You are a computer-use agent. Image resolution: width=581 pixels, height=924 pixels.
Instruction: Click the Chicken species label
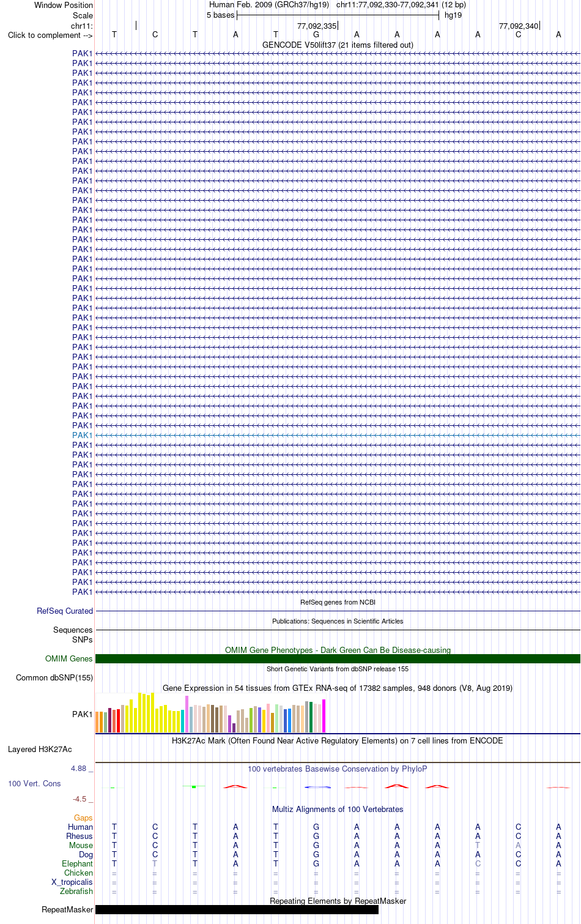pyautogui.click(x=79, y=873)
